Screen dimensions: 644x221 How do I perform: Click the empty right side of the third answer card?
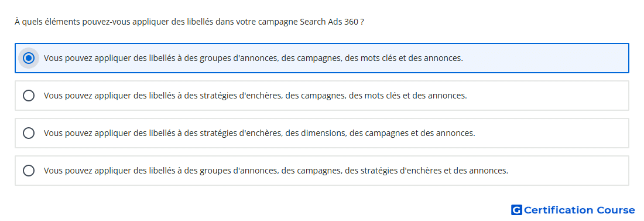pos(553,133)
